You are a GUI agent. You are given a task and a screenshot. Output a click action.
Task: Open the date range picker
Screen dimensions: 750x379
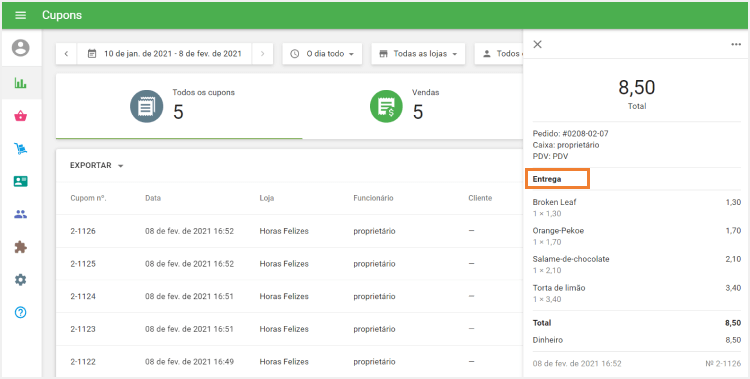click(x=165, y=54)
